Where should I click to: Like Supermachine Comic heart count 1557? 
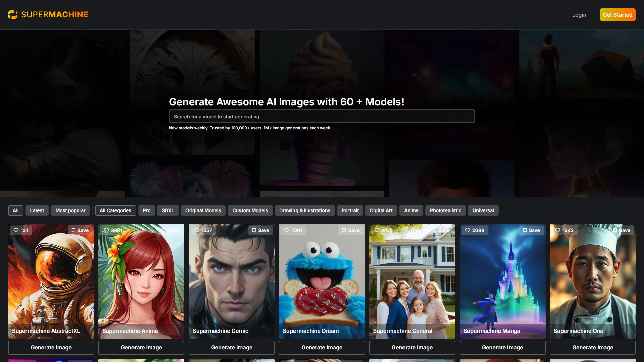pos(203,230)
